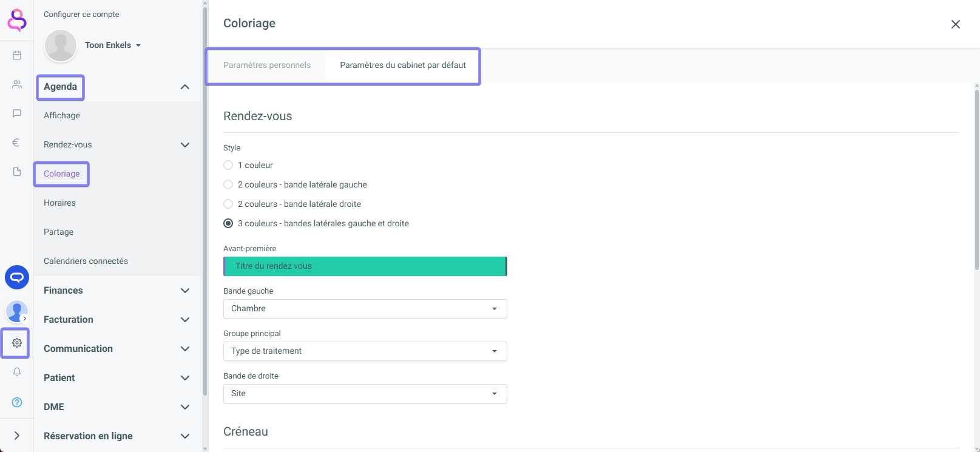Click the green appointment preview bar
Screen dimensions: 980x452
point(365,266)
